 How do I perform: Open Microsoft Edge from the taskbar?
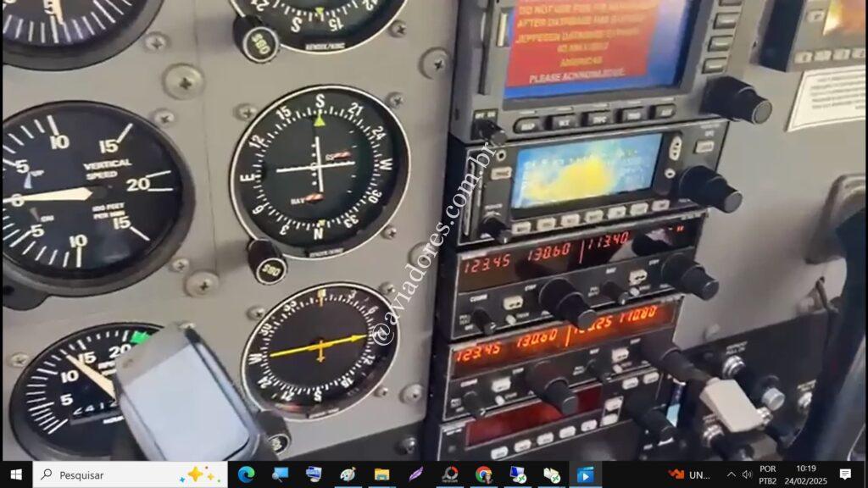(246, 474)
